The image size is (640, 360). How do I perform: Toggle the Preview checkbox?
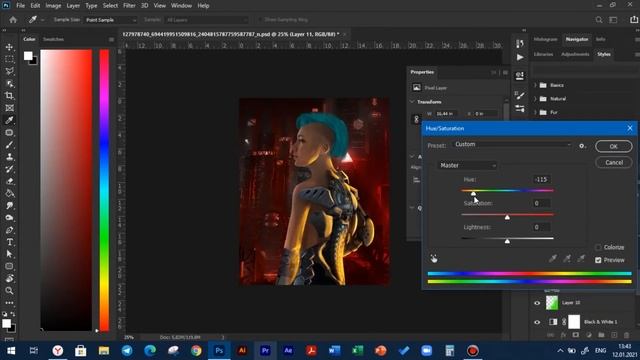pyautogui.click(x=598, y=260)
